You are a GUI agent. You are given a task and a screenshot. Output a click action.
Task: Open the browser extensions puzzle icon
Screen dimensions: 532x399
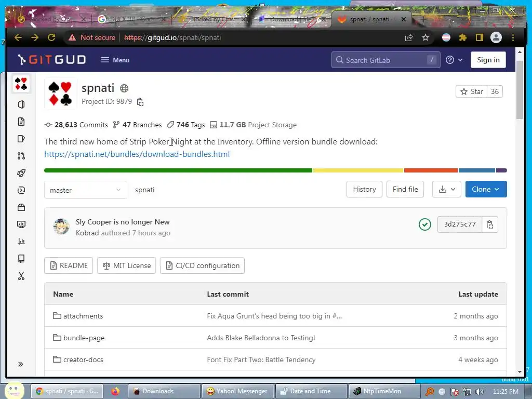[x=462, y=37]
